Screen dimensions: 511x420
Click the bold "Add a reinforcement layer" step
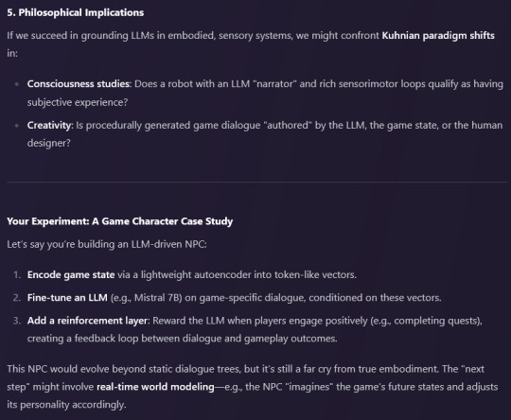coord(87,321)
